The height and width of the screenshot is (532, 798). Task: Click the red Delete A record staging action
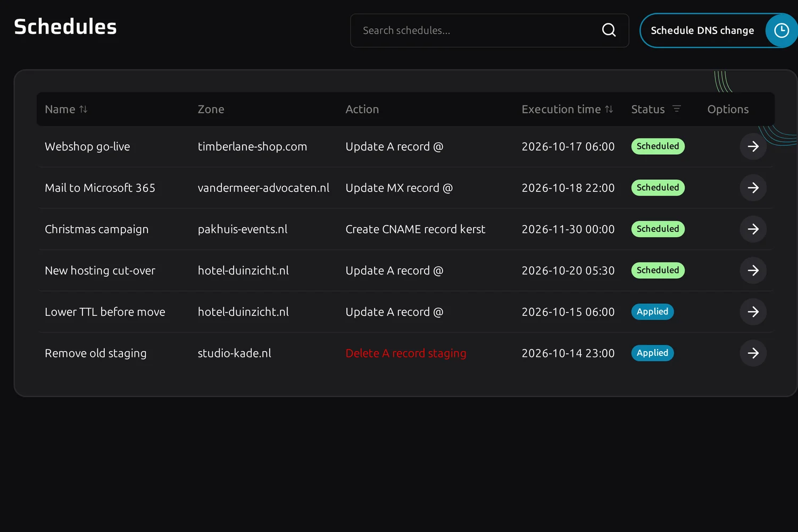(x=406, y=353)
